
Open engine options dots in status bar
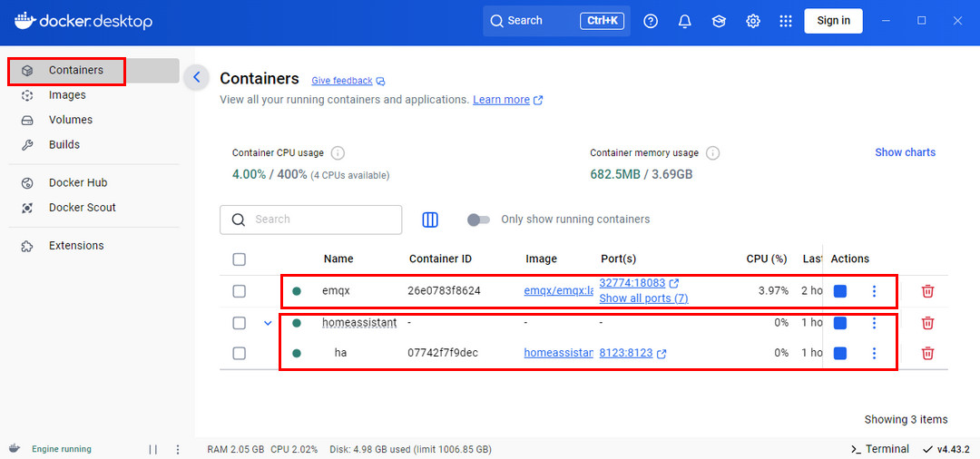coord(178,449)
